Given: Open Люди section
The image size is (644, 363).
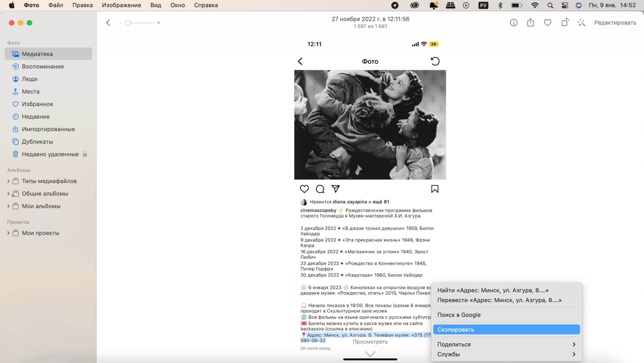Looking at the screenshot, I should [x=48, y=79].
